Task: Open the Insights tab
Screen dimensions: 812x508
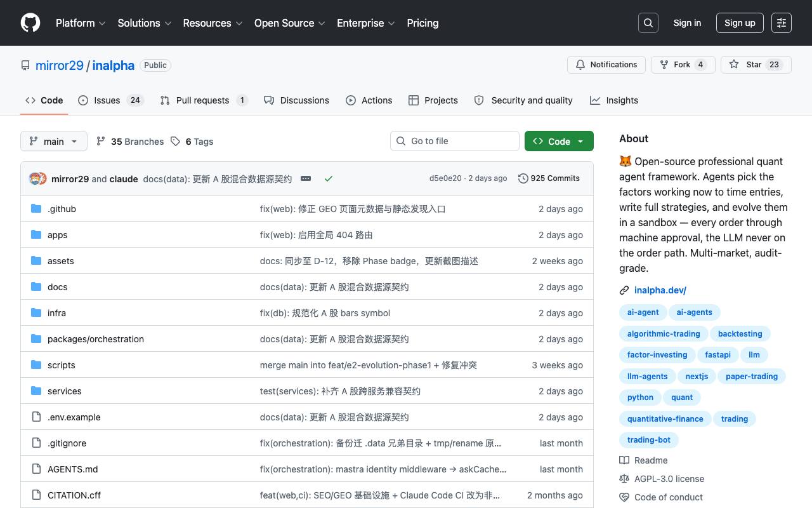Action: pyautogui.click(x=614, y=100)
